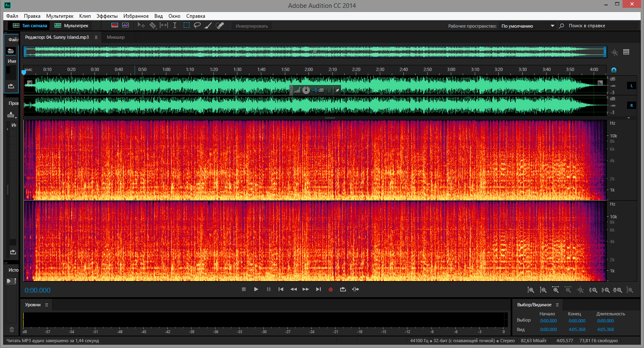Open the Окно menu

pos(174,16)
